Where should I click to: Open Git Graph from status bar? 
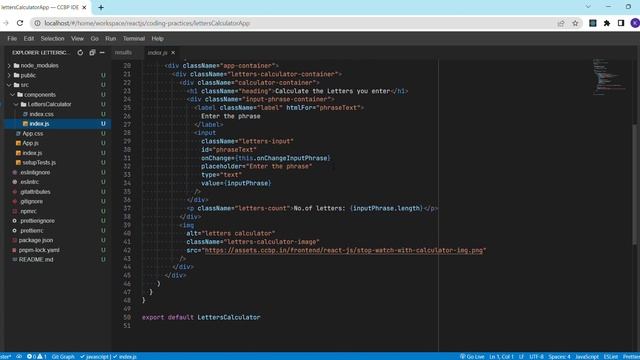point(63,356)
